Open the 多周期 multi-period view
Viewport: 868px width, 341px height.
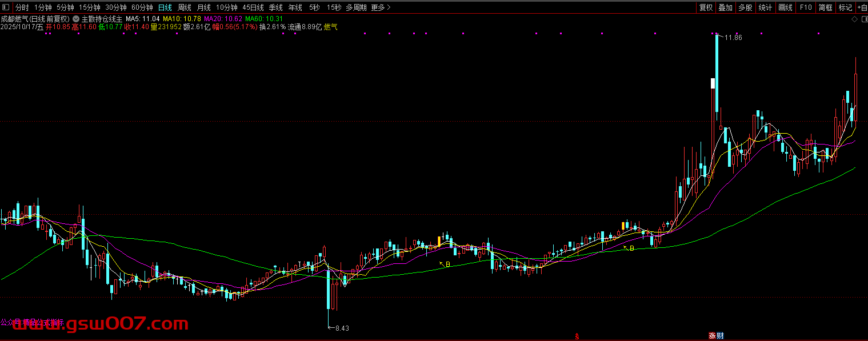[x=356, y=7]
